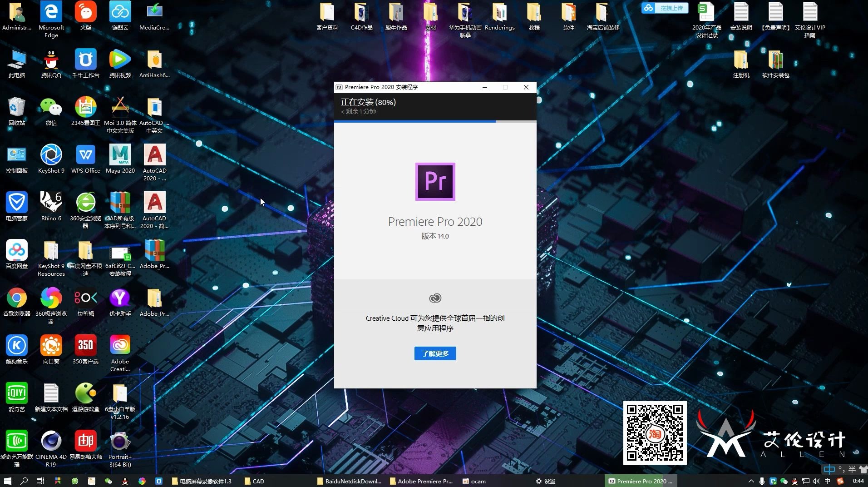Select the Rhino 6 desktop icon
868x487 pixels.
[x=51, y=207]
